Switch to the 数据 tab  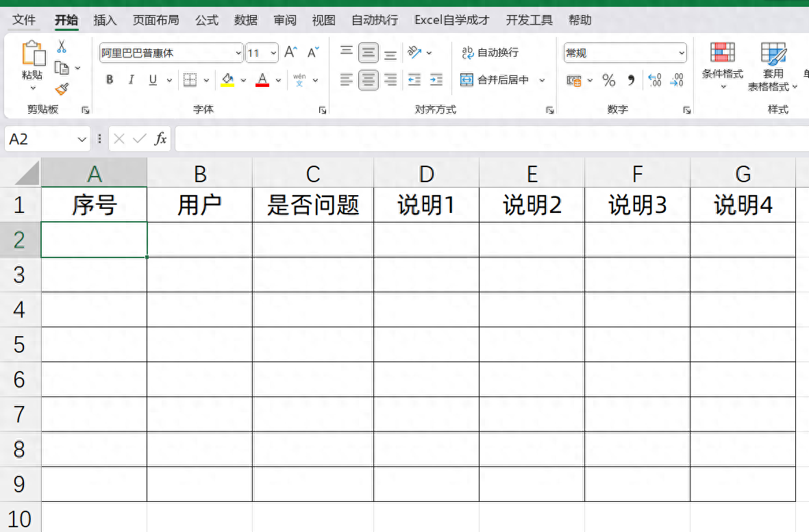246,20
